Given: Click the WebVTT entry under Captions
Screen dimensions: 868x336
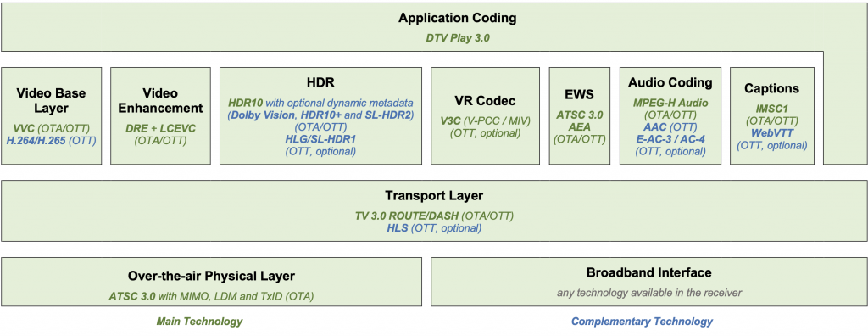Looking at the screenshot, I should 771,133.
